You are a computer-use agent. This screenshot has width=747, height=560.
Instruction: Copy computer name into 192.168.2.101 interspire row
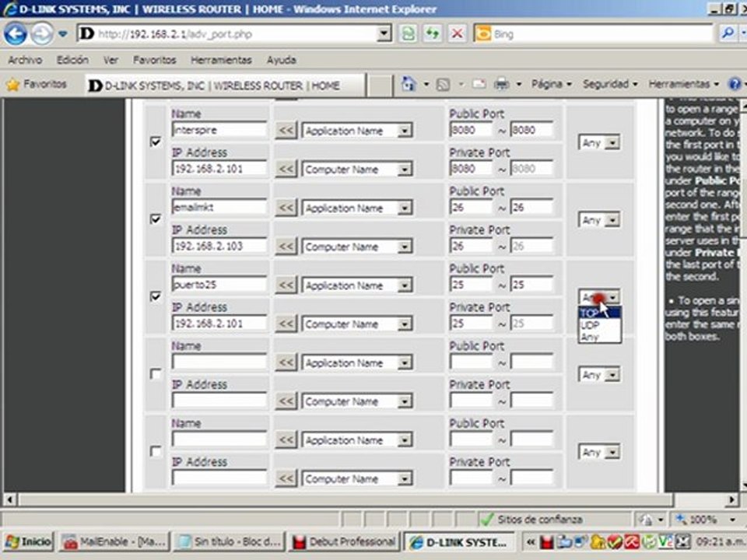(x=286, y=169)
